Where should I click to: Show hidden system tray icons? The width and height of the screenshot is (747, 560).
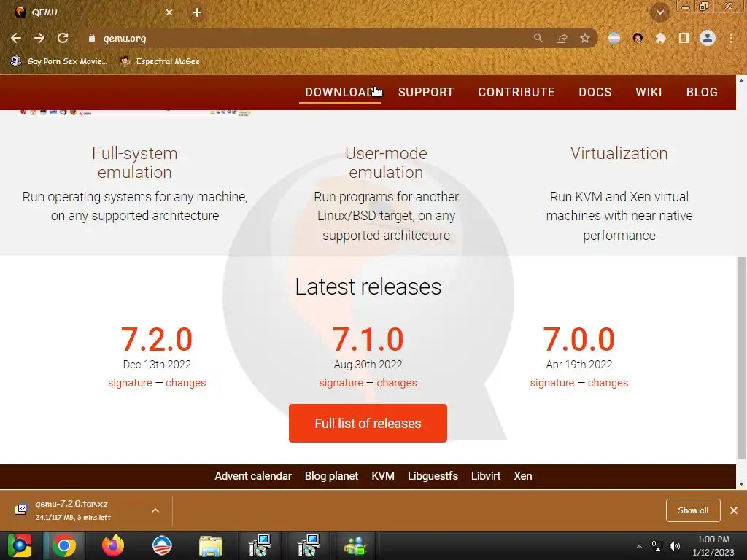click(x=639, y=546)
